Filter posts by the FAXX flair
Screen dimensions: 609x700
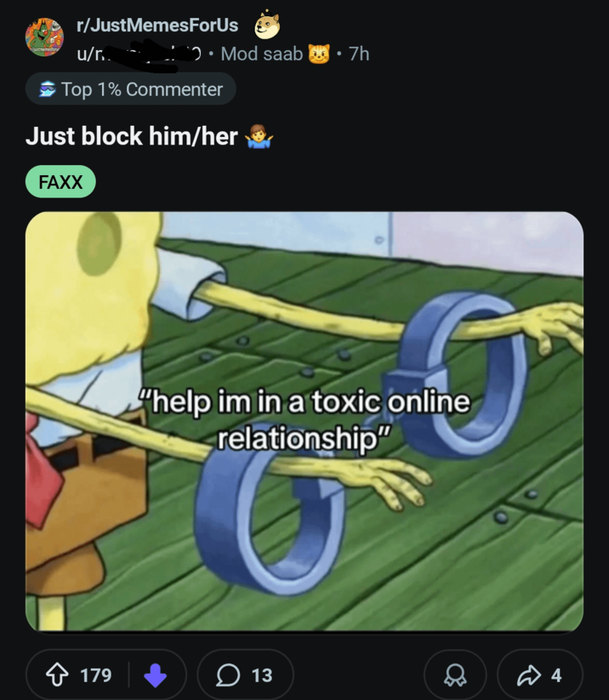point(60,181)
